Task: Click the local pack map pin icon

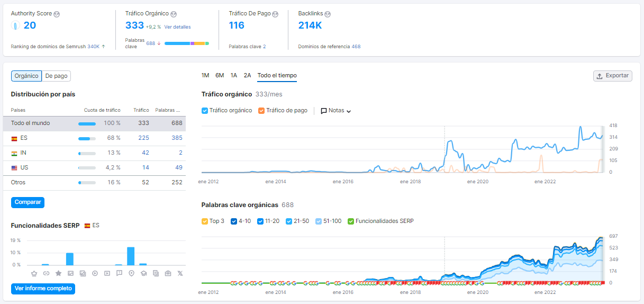Action: [131, 273]
